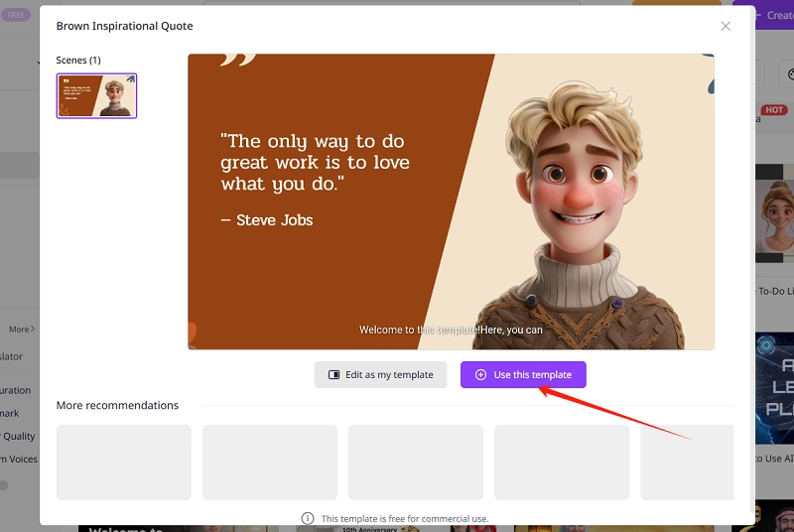The height and width of the screenshot is (532, 794).
Task: Click the red HOT badge on the right
Action: click(x=774, y=110)
